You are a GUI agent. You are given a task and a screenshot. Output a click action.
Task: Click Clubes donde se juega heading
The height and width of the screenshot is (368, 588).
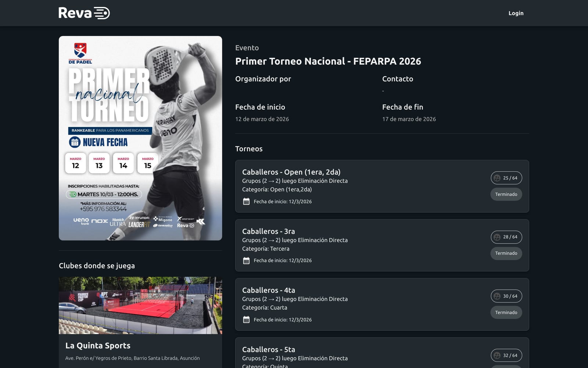97,266
